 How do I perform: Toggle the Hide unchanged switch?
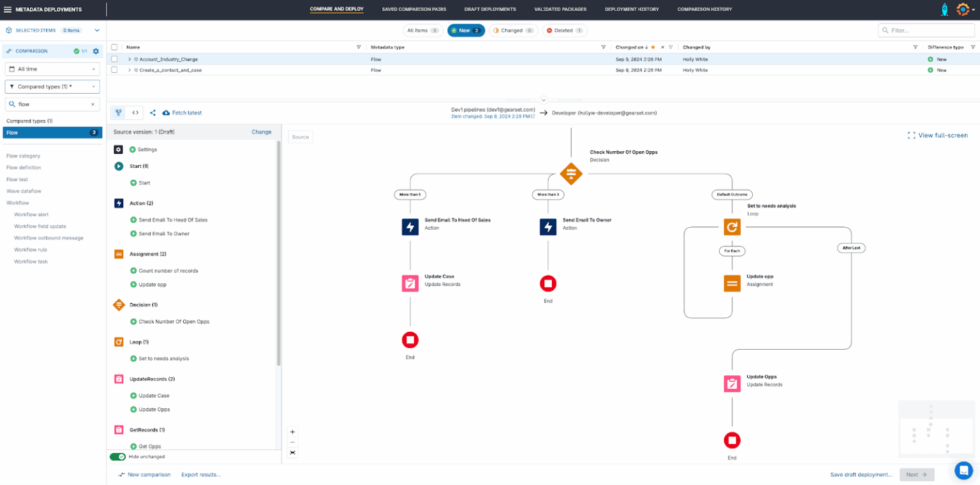coord(117,456)
